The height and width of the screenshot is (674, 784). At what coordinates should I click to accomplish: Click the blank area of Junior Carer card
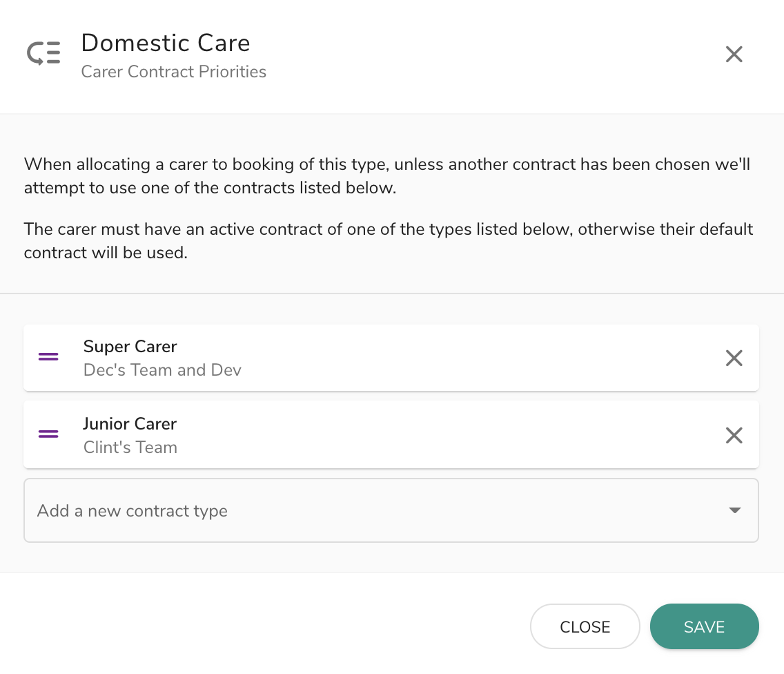[450, 435]
